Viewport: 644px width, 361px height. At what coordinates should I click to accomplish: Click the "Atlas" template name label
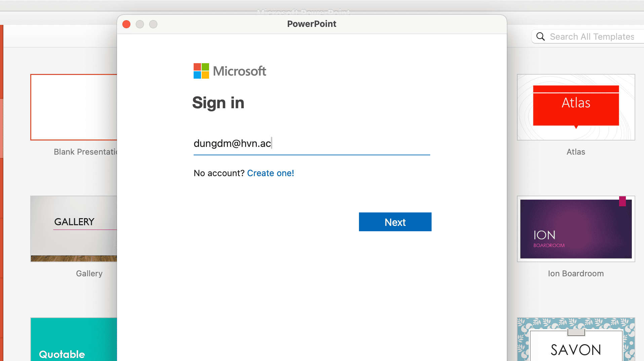point(576,152)
